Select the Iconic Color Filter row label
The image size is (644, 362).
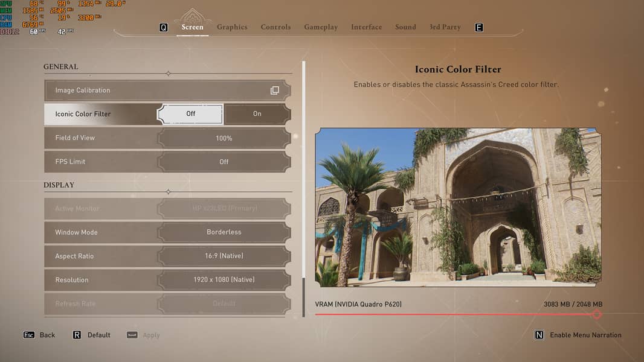click(83, 114)
